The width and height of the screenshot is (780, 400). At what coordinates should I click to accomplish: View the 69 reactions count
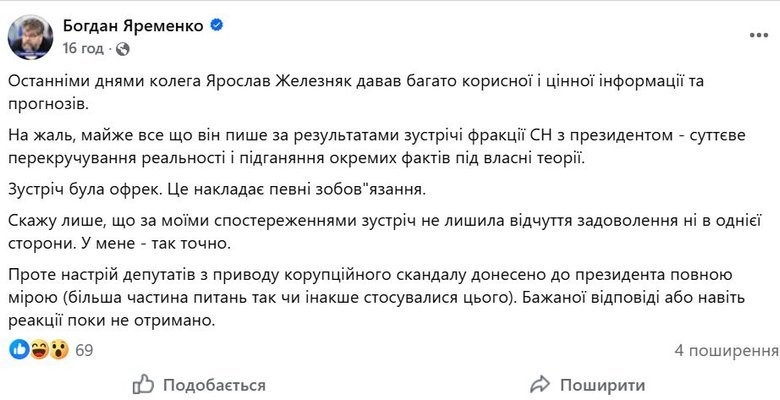pos(84,350)
